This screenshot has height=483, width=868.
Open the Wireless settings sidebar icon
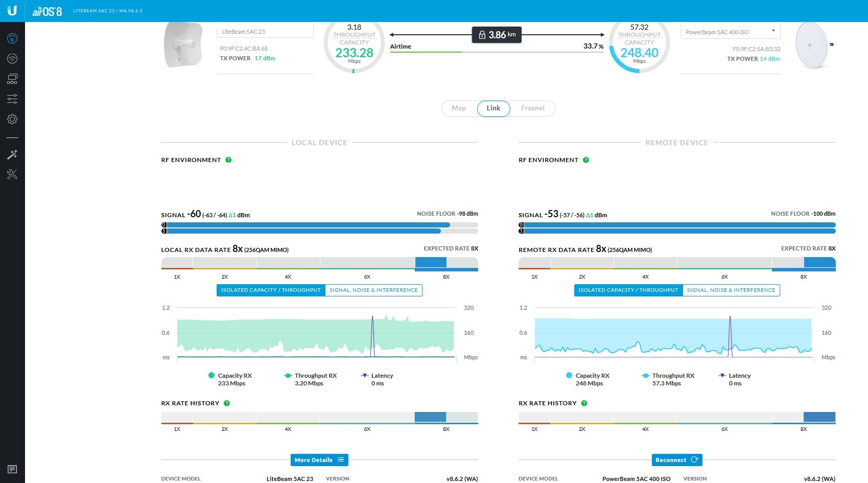(x=12, y=59)
